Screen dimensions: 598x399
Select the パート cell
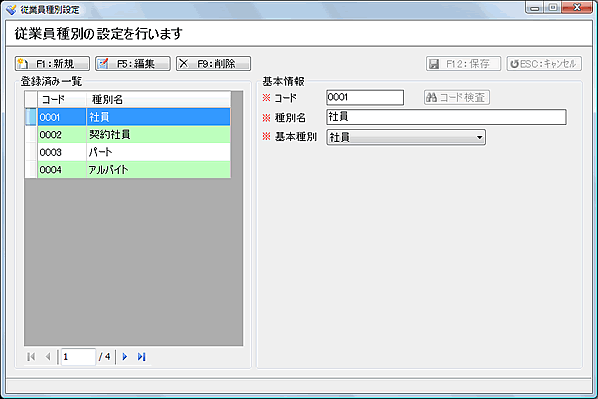point(158,152)
